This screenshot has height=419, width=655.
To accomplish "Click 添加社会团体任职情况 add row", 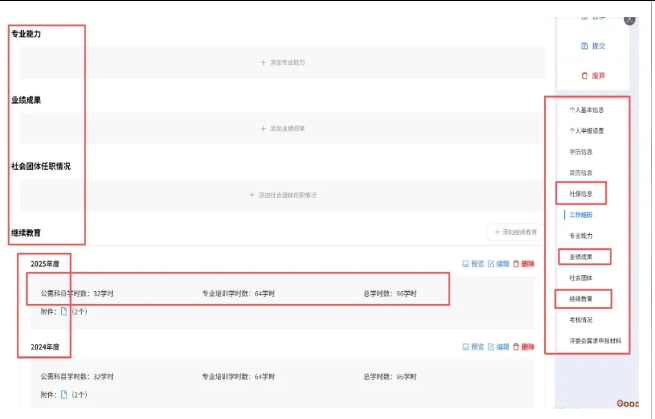I will pyautogui.click(x=283, y=195).
